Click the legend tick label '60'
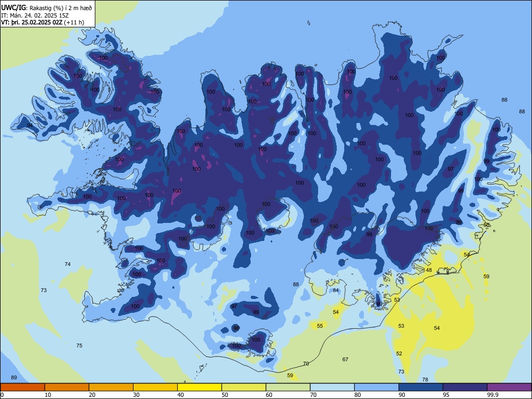532x399 pixels. tap(269, 395)
